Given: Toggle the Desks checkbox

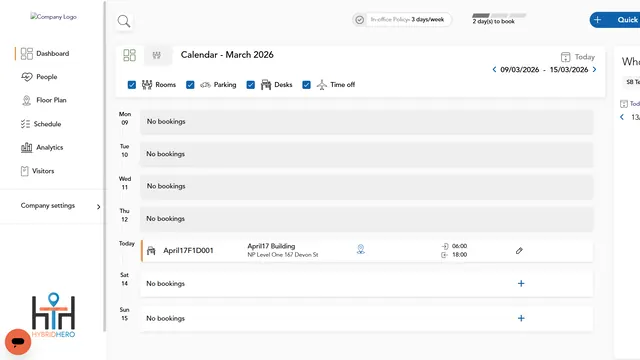Looking at the screenshot, I should click(x=251, y=85).
